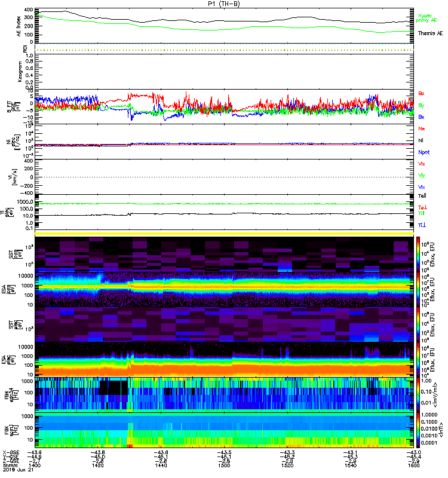Image resolution: width=448 pixels, height=478 pixels.
Task: Select the "1420" time tick label
Action: point(97,465)
